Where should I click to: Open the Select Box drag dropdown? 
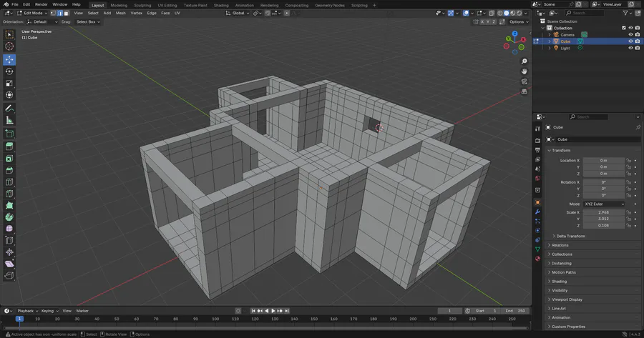click(x=88, y=21)
